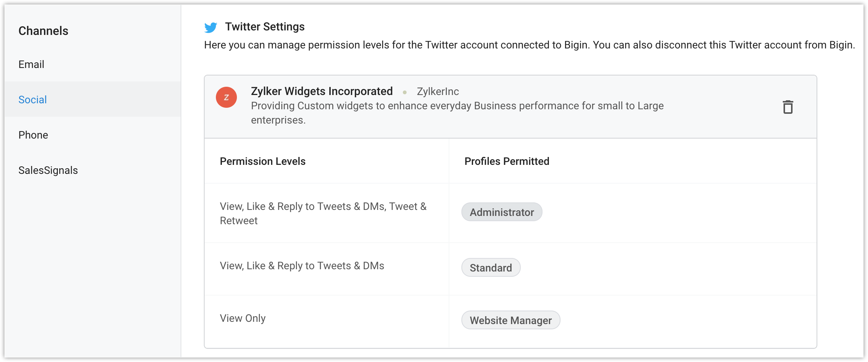
Task: Click the Twitter bird icon
Action: pyautogui.click(x=211, y=27)
